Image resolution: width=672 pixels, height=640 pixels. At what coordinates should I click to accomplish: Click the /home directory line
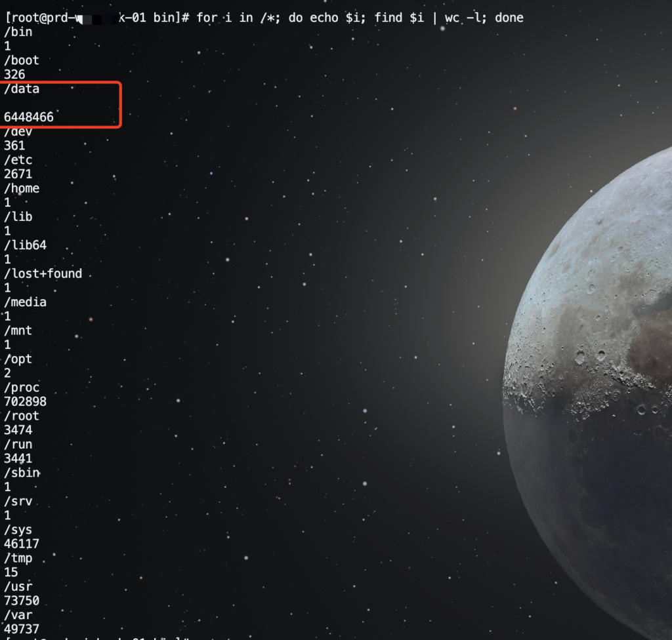click(22, 189)
